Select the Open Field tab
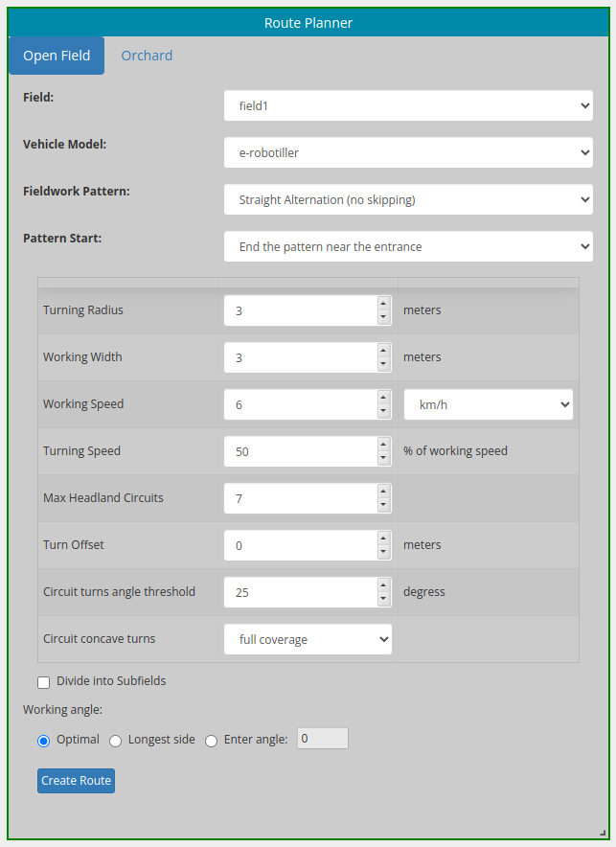 pos(56,56)
